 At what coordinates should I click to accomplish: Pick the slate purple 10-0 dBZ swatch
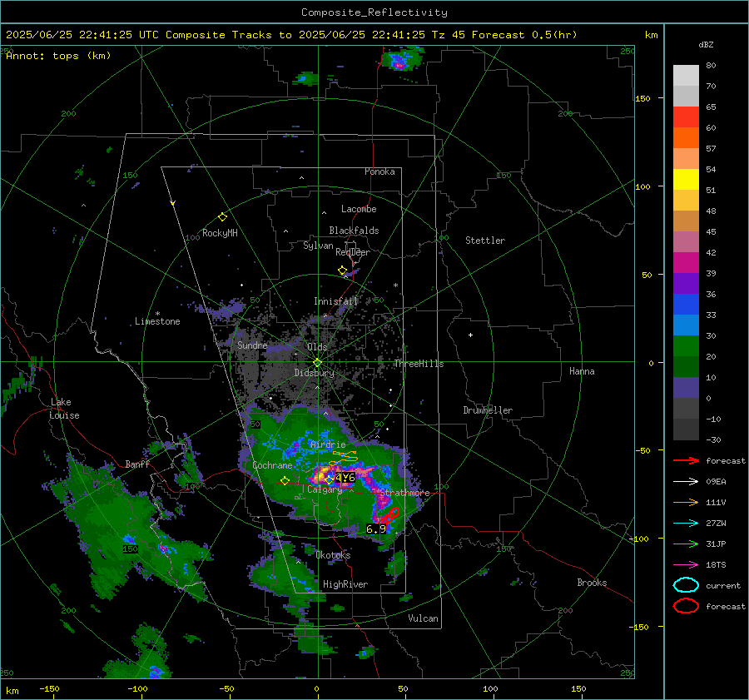click(686, 388)
